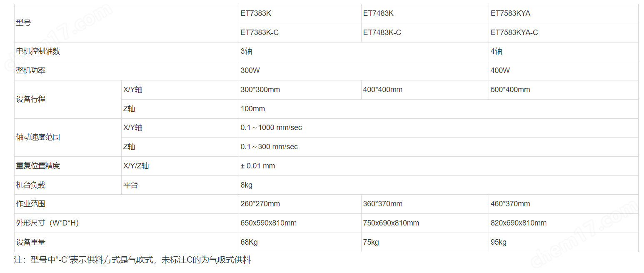Click the ± 0.01 mm precision value

coord(257,166)
